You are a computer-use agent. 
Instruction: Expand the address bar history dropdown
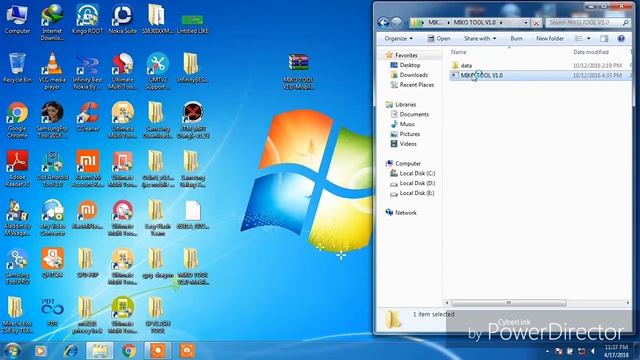click(x=526, y=22)
